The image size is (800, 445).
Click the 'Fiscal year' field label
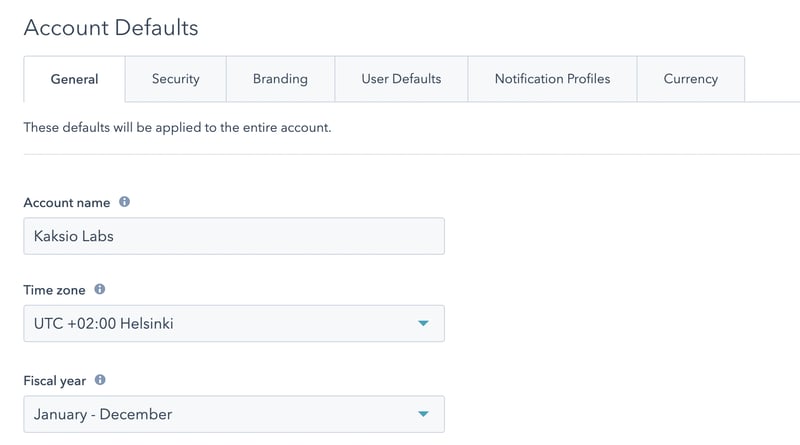(x=55, y=381)
